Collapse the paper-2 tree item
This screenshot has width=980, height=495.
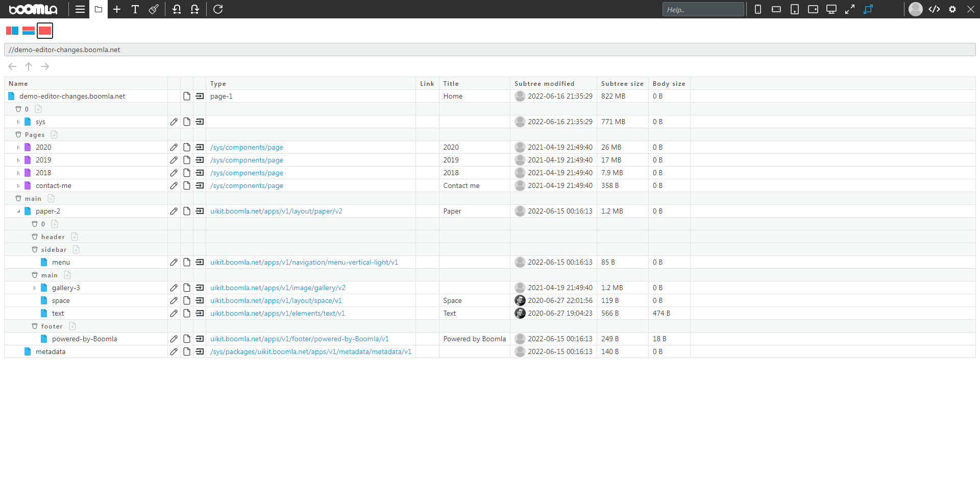[x=18, y=211]
